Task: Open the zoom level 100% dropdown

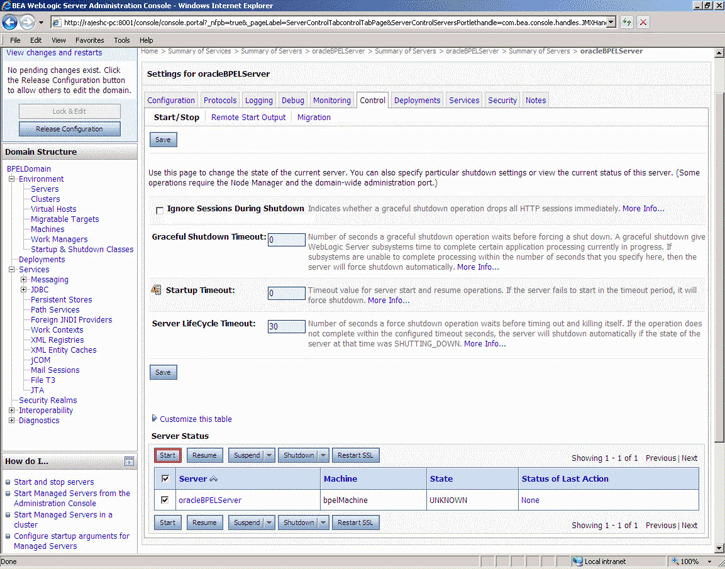Action: click(x=709, y=562)
